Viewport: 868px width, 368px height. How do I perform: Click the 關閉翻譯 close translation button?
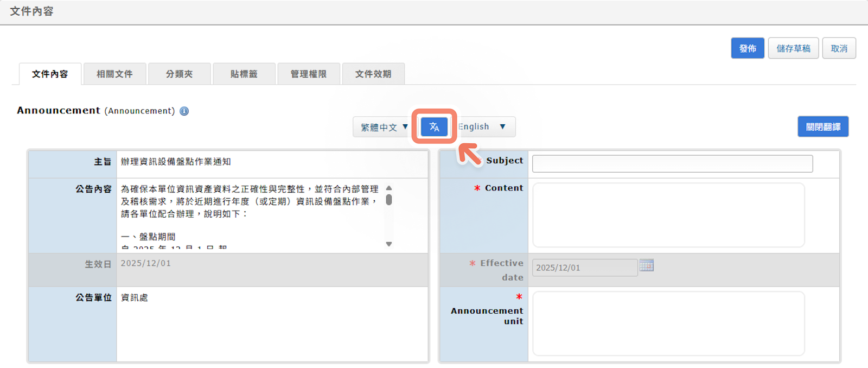[823, 127]
